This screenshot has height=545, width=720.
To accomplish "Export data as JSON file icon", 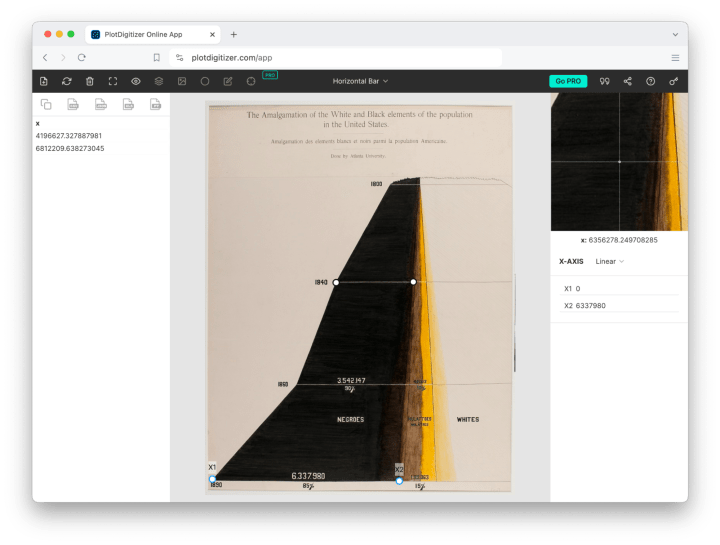I will (x=101, y=104).
